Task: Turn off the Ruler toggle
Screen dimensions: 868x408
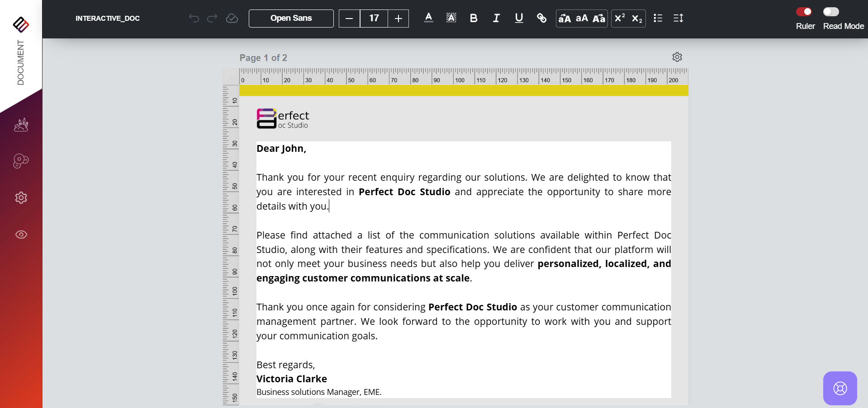Action: pos(804,12)
